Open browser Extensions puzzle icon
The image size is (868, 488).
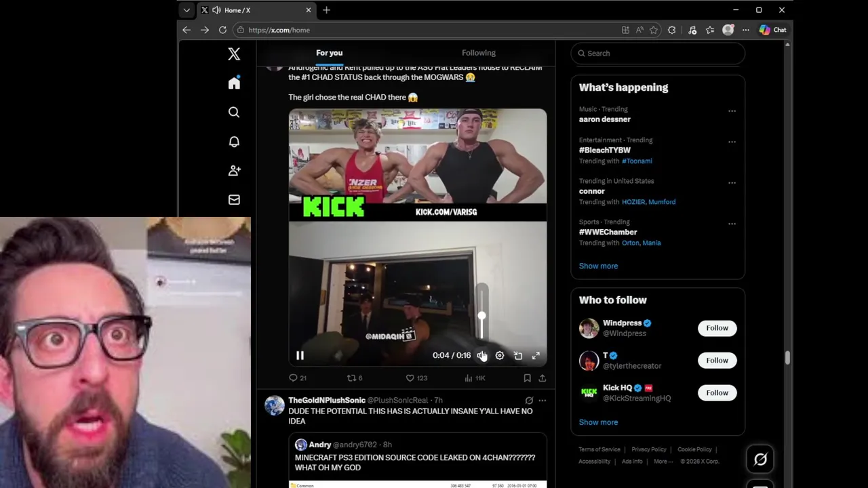(x=672, y=30)
